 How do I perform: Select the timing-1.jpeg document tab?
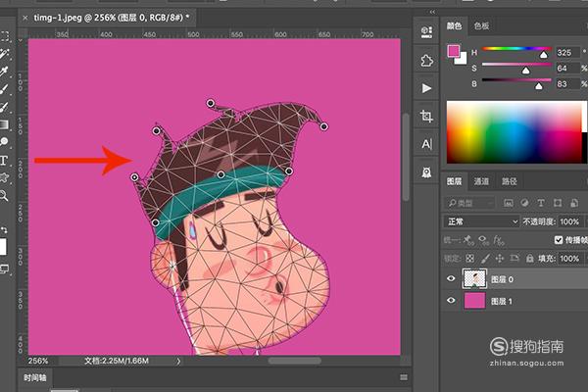coord(112,18)
